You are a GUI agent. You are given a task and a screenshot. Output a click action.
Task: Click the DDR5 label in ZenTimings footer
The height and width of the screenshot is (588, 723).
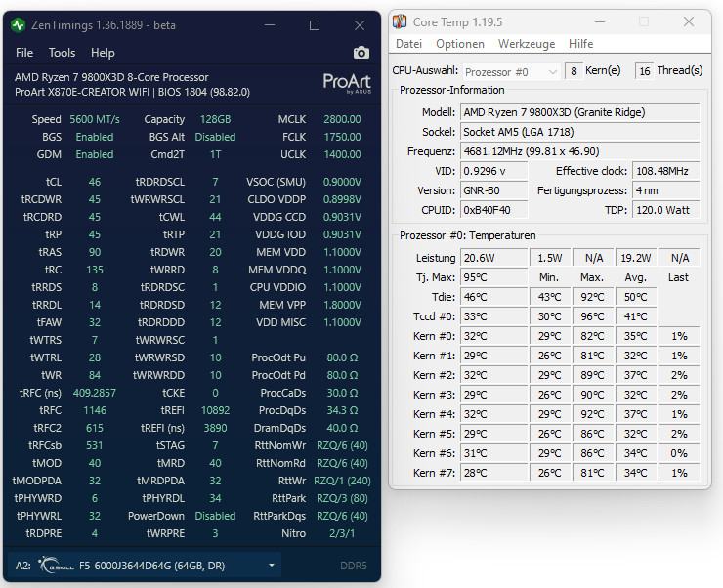tap(354, 566)
